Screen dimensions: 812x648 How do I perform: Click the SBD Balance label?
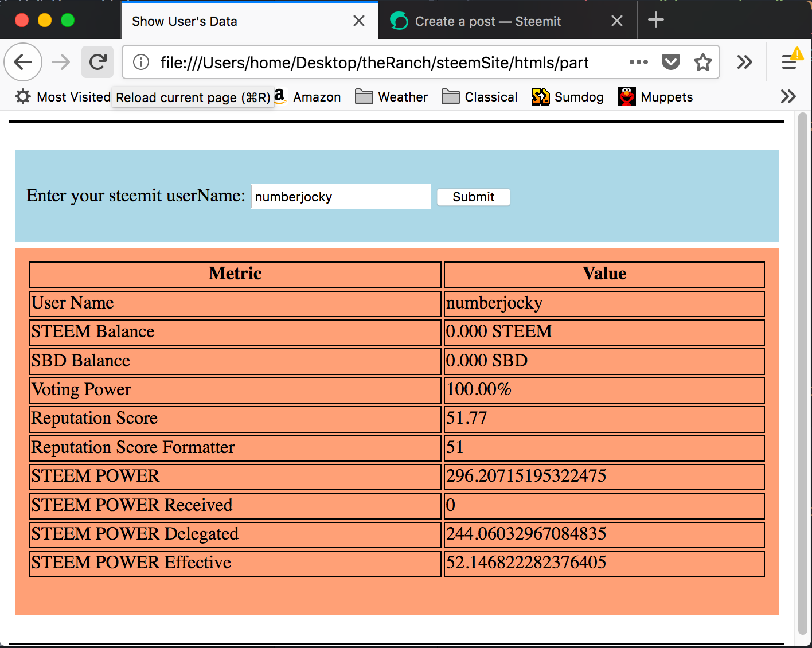(x=81, y=361)
